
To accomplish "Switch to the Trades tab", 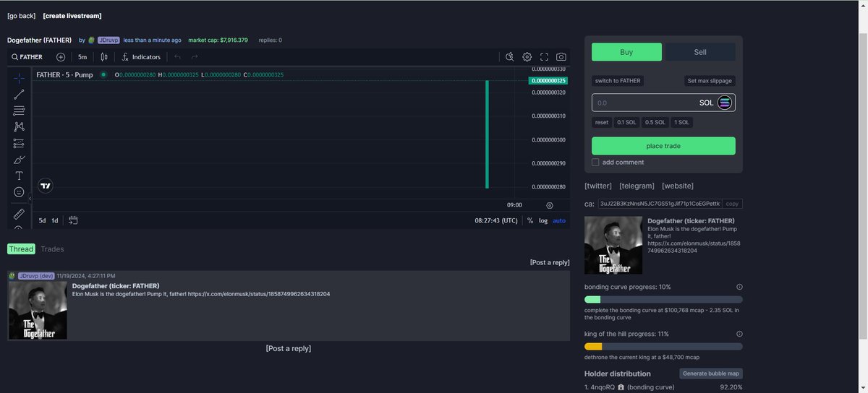I will click(52, 249).
